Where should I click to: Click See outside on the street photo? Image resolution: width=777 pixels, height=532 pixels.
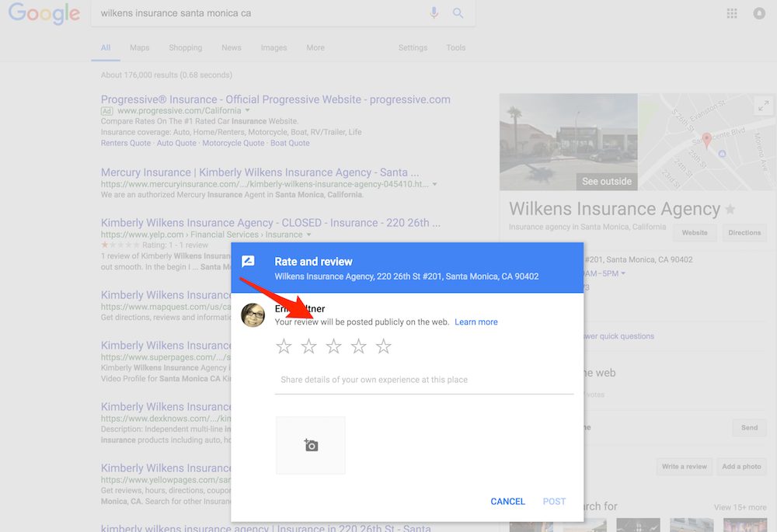pos(607,181)
